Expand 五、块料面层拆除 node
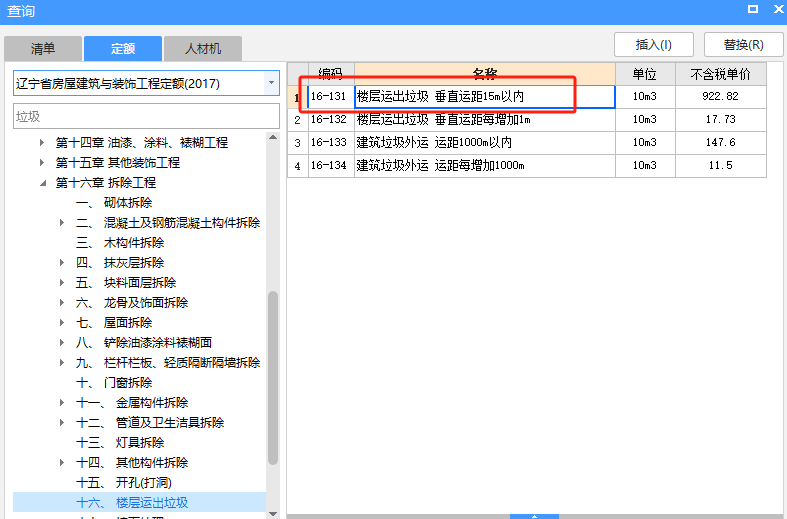 coord(62,283)
